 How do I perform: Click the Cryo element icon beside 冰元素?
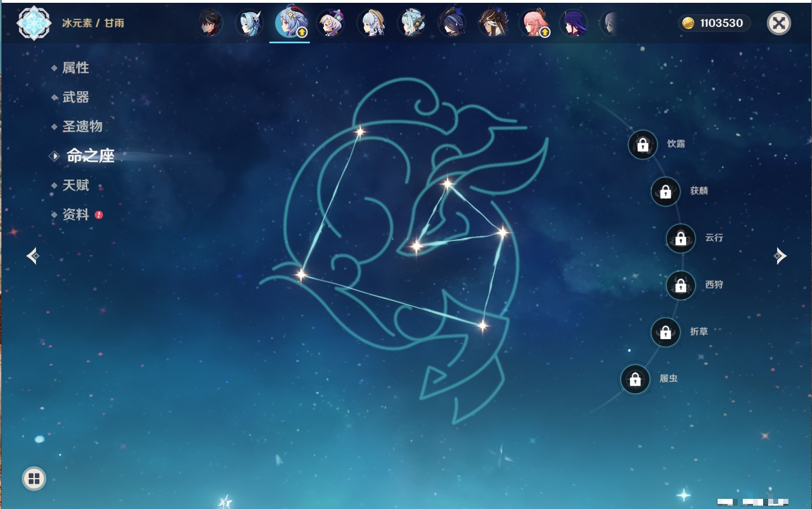click(34, 23)
